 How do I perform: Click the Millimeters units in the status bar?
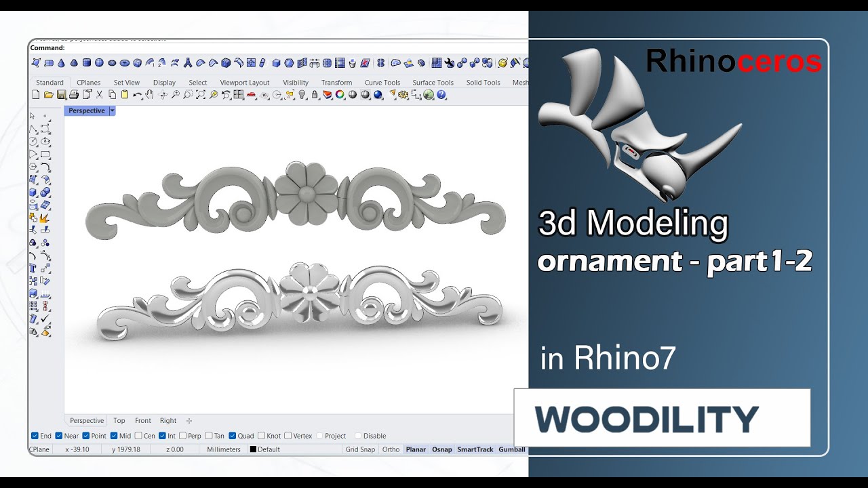pyautogui.click(x=224, y=449)
